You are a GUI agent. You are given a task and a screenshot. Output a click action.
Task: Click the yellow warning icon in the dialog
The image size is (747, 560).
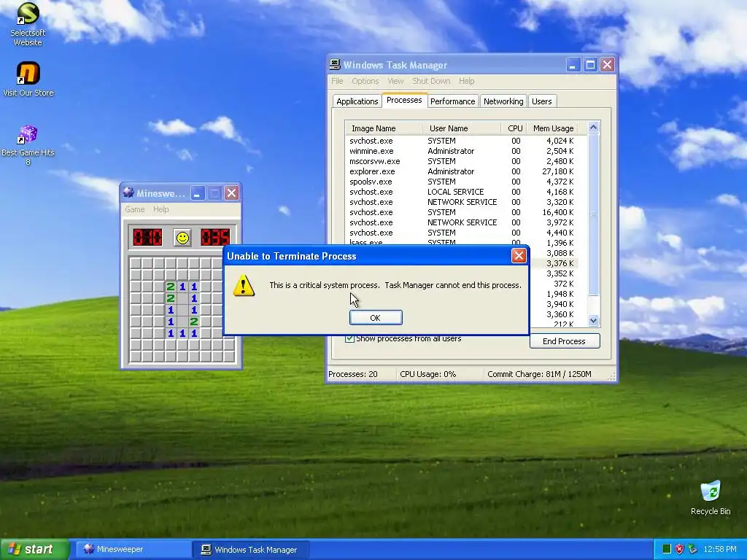244,285
